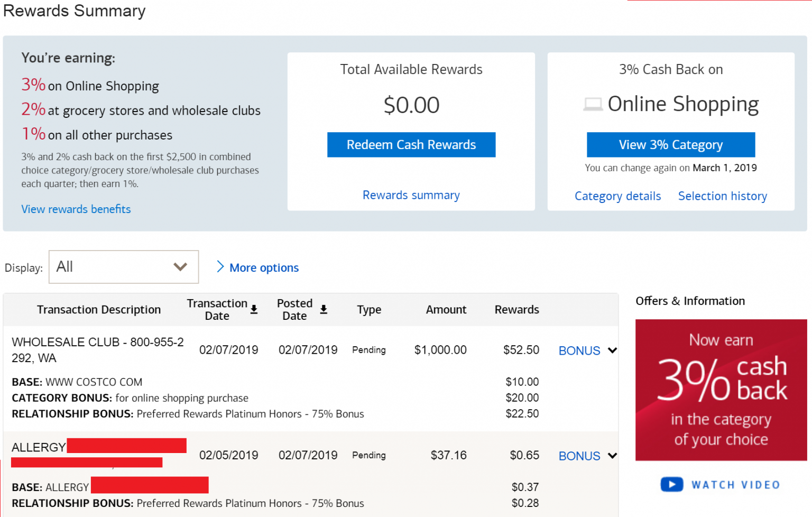Screen dimensions: 812x517
Task: Click the sort icon on Posted Date column
Action: tap(324, 310)
